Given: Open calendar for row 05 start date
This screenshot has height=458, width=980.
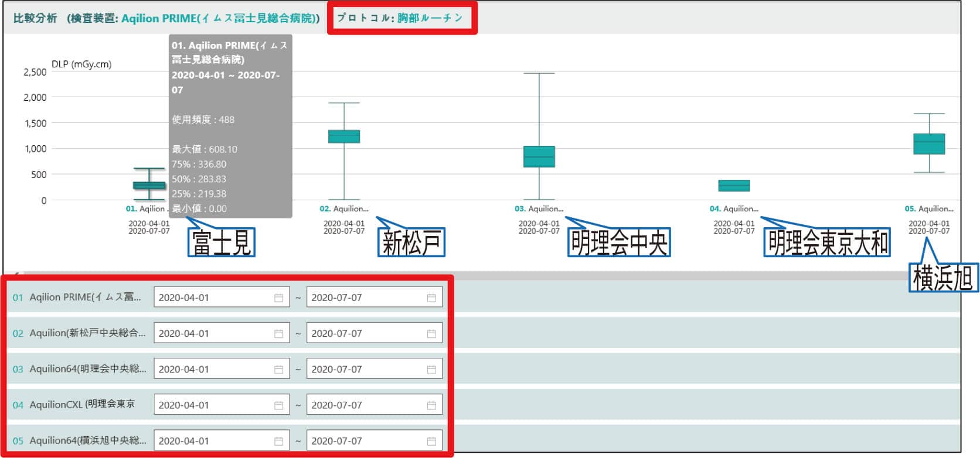Looking at the screenshot, I should (x=278, y=440).
